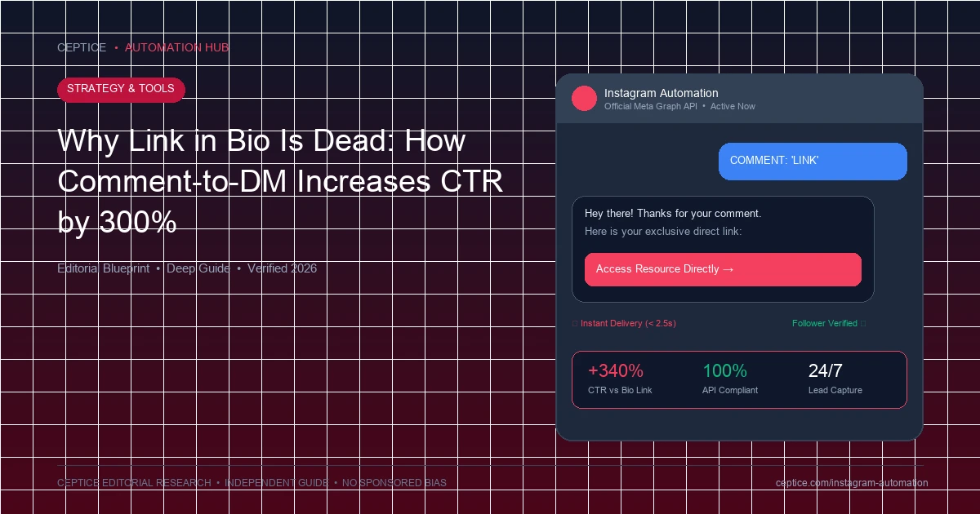
Task: Click 'NO SPONSORED BIAS' footer text
Action: [394, 483]
